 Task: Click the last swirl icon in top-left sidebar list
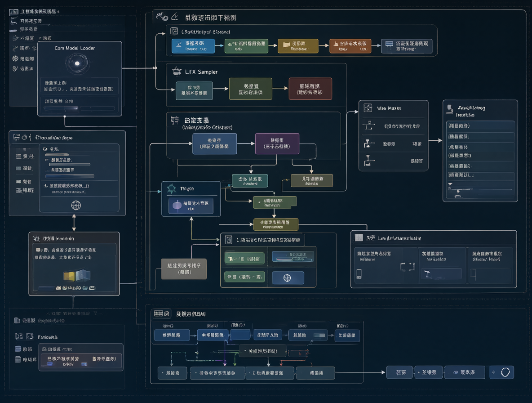pyautogui.click(x=15, y=68)
